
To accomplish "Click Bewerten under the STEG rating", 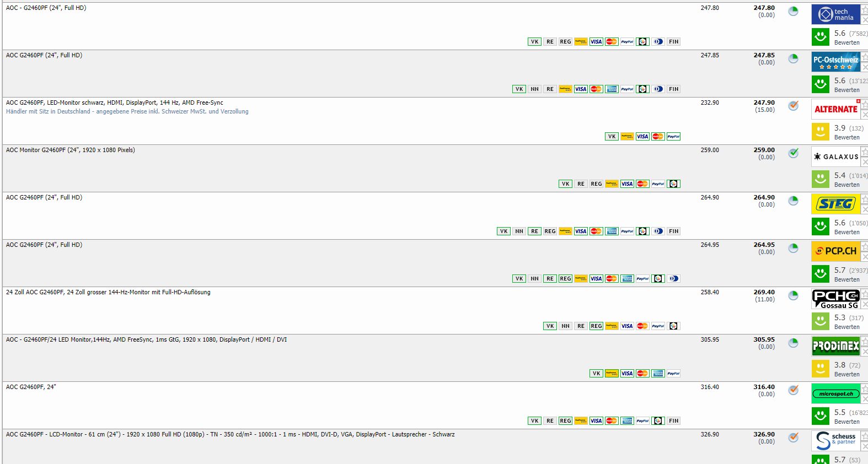I will click(846, 233).
